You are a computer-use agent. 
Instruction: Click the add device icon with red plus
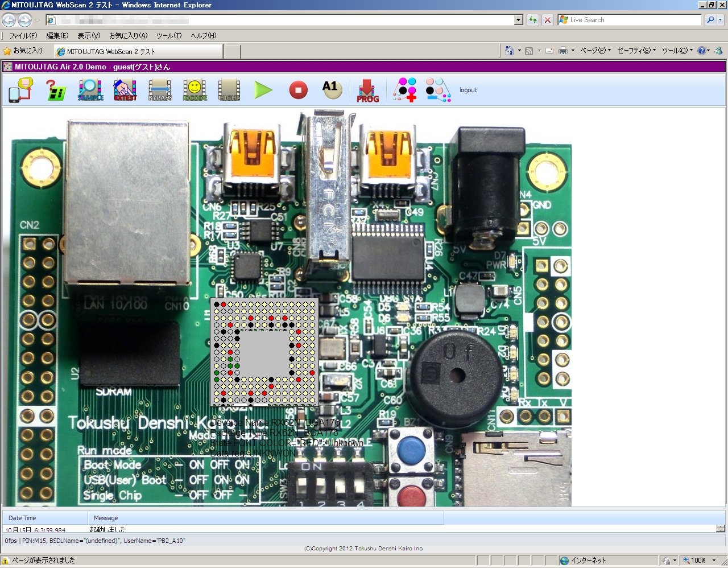(x=404, y=90)
